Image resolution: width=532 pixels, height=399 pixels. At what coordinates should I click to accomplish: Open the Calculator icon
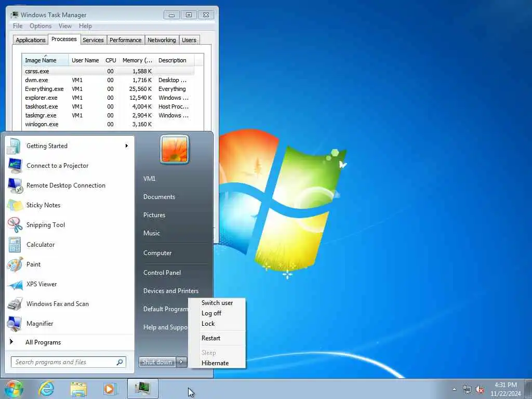(15, 245)
